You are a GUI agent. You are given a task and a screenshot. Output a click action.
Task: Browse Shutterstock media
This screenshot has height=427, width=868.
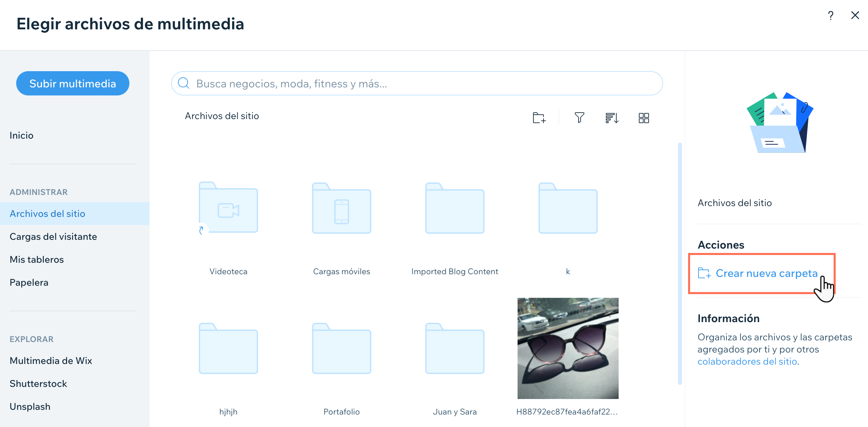(38, 383)
